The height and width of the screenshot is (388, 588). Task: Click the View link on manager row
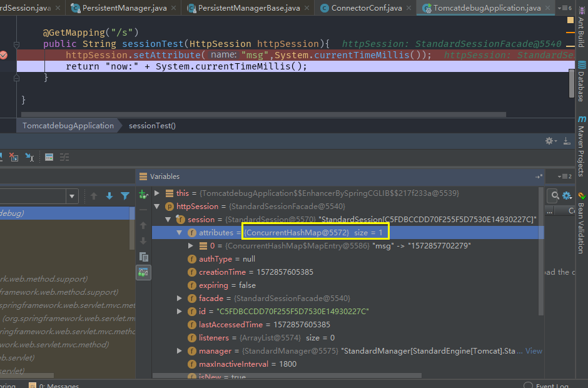click(534, 351)
